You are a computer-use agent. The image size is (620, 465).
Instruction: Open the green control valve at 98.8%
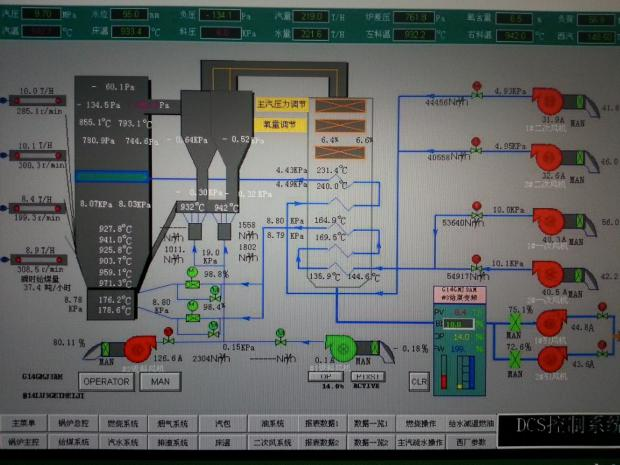tap(192, 278)
